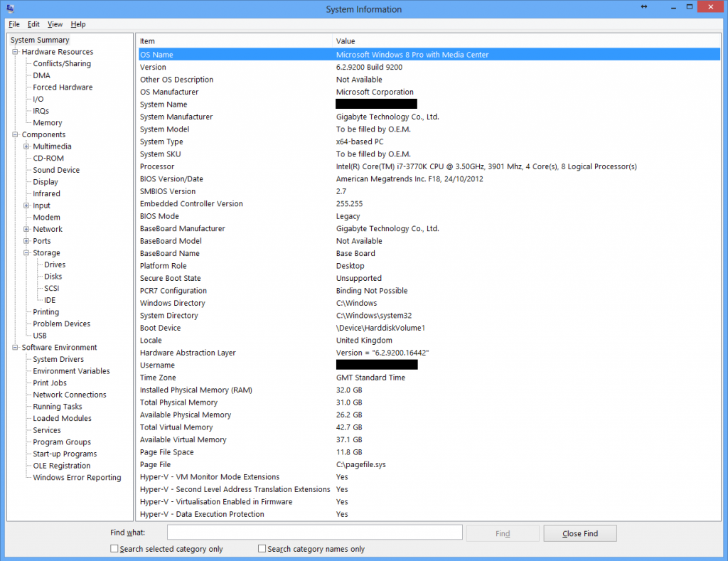Open the Edit menu
Screen dimensions: 728x561
(x=33, y=24)
